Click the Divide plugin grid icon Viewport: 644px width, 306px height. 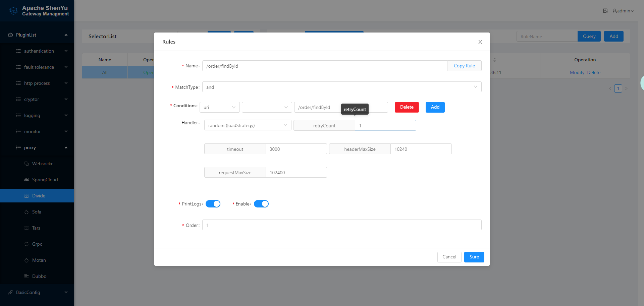[27, 195]
